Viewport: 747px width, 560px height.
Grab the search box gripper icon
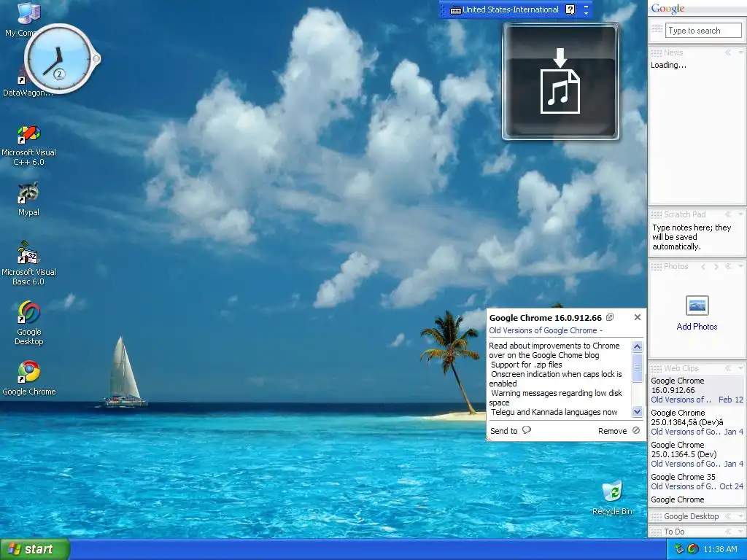pos(657,28)
